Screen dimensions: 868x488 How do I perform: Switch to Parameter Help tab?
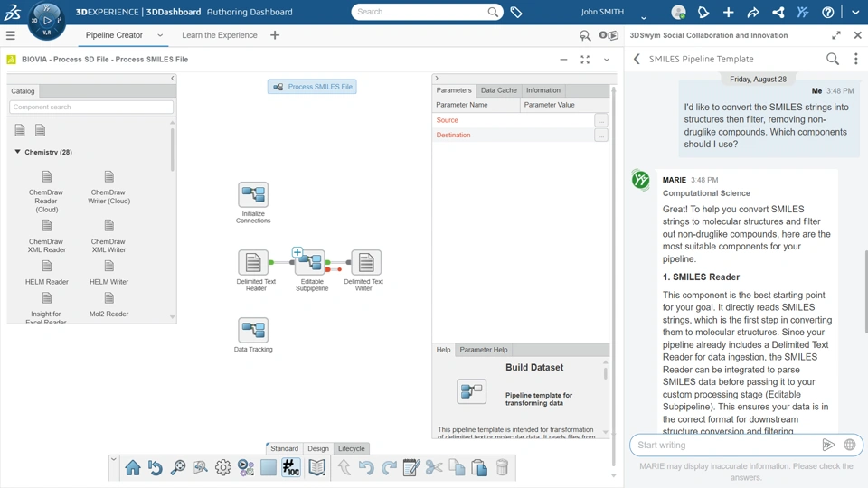[483, 350]
